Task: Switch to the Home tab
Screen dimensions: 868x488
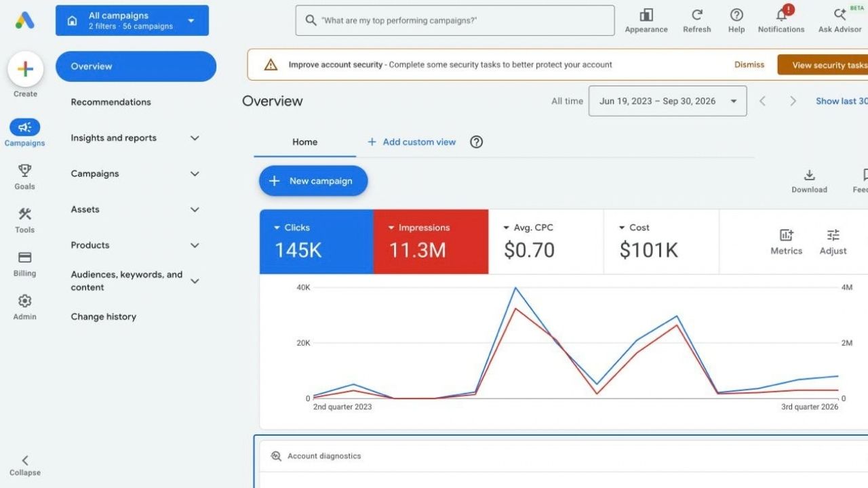Action: [304, 142]
